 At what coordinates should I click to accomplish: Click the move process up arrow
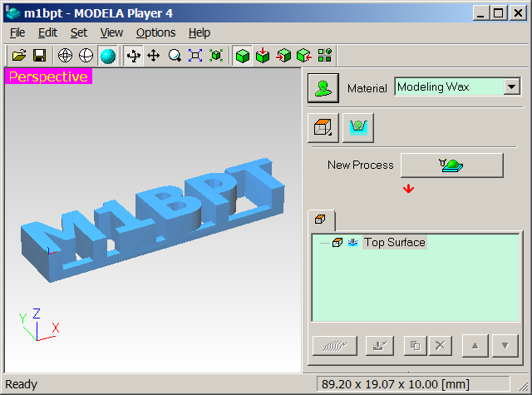[x=475, y=346]
